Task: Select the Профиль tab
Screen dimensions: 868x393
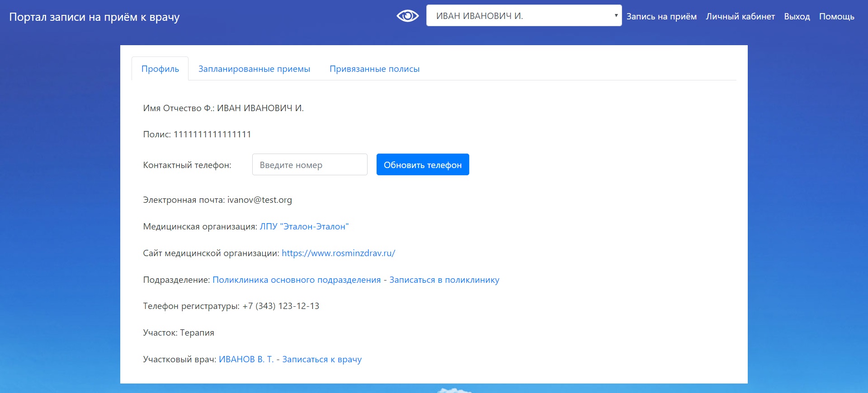Action: [160, 69]
